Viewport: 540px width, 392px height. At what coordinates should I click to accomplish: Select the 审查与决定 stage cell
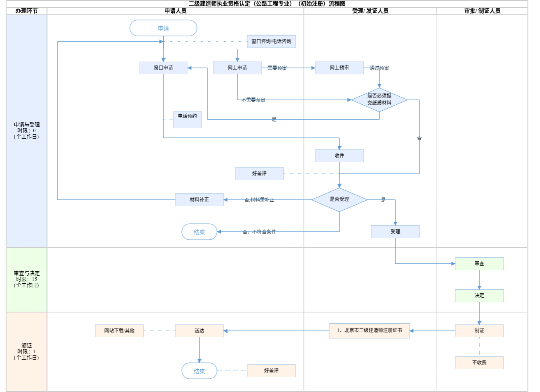tap(26, 279)
